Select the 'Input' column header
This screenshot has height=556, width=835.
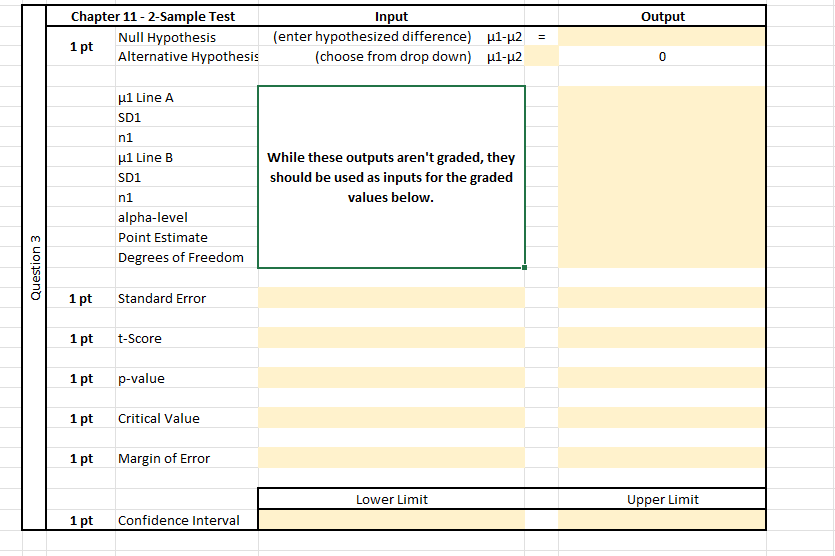coord(391,17)
